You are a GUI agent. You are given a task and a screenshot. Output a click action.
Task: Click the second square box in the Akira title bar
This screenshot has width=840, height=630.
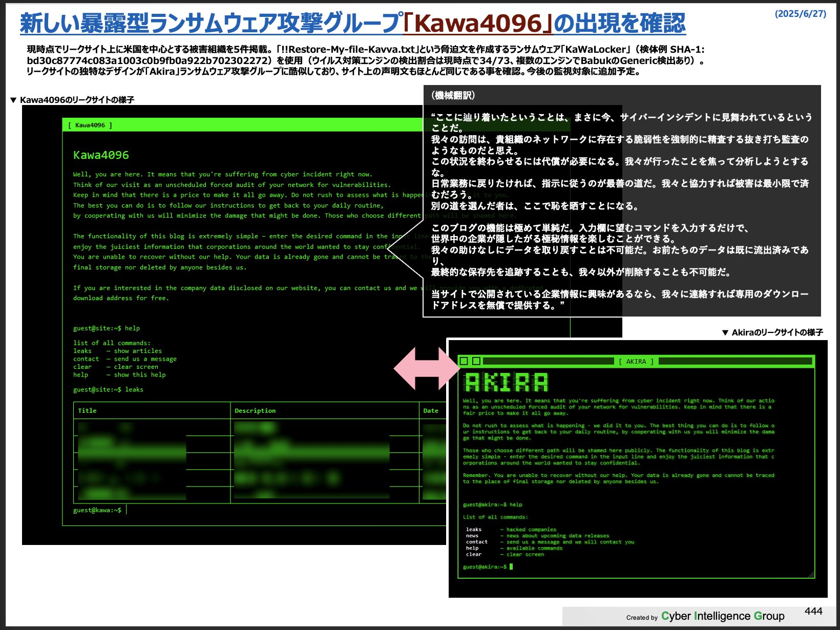tap(476, 361)
